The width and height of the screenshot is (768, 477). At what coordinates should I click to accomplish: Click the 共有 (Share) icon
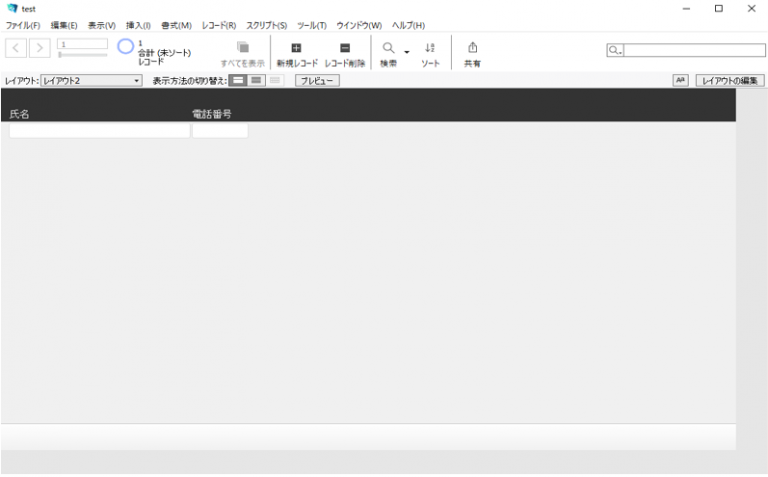(472, 47)
